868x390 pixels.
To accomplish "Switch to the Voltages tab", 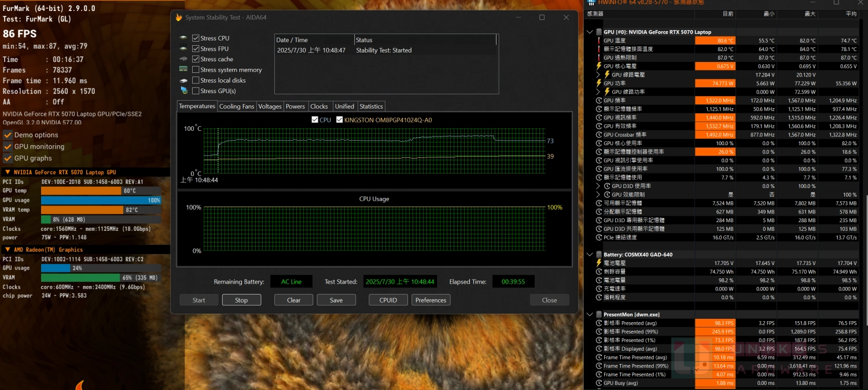I will click(x=270, y=106).
